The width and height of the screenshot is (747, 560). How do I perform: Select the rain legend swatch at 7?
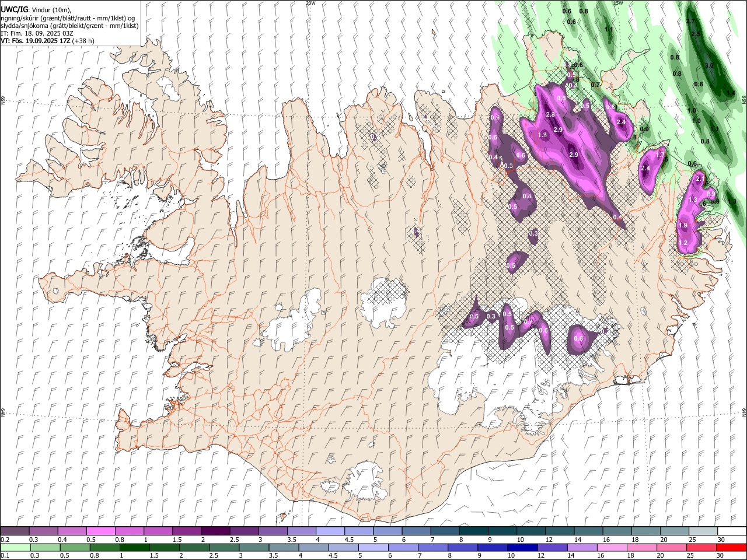coord(432,547)
